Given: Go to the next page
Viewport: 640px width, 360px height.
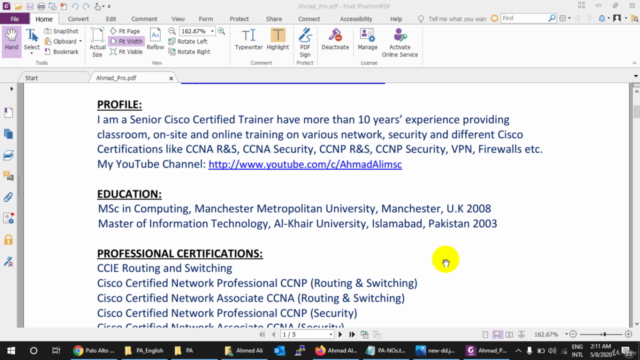Looking at the screenshot, I should [x=340, y=335].
